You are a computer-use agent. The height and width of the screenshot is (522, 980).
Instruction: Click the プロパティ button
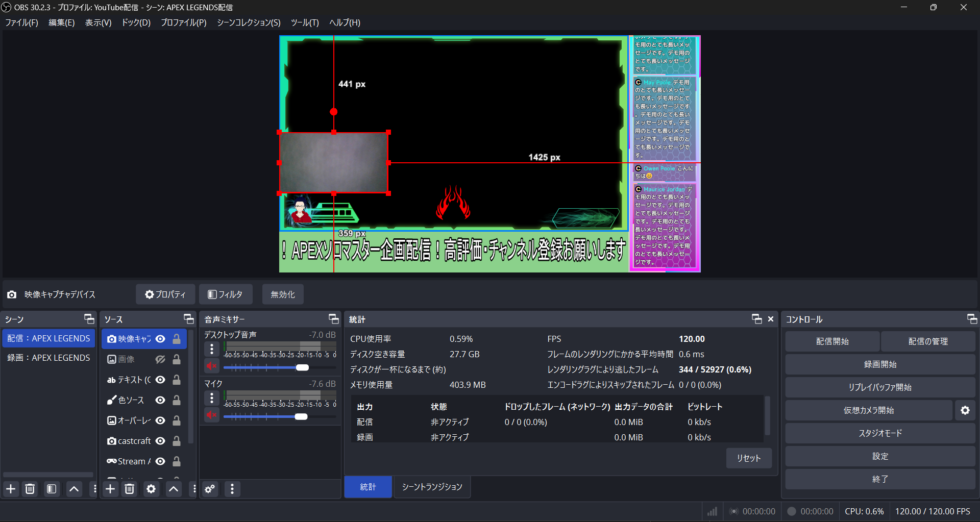pos(165,294)
